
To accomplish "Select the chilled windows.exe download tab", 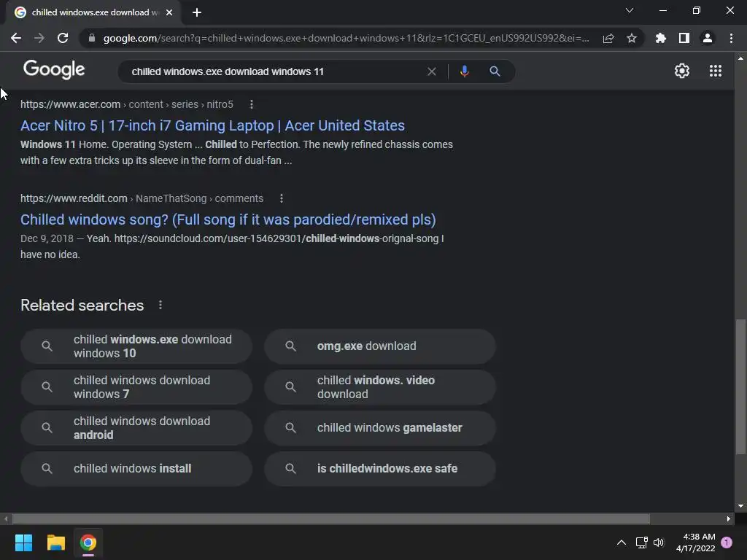I will [94, 12].
